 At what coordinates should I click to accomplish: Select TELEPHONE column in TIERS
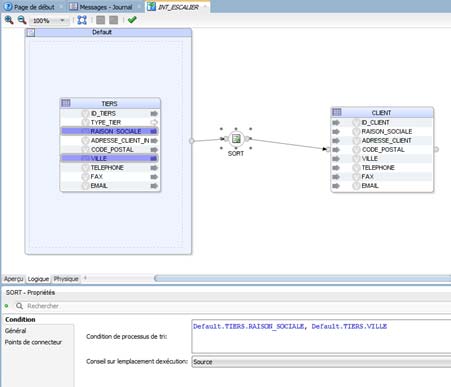point(110,168)
